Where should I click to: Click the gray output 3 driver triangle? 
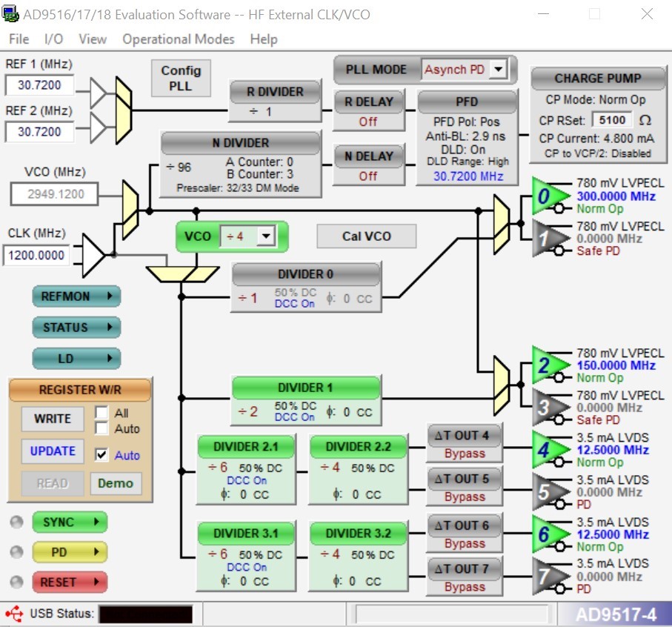coord(550,407)
